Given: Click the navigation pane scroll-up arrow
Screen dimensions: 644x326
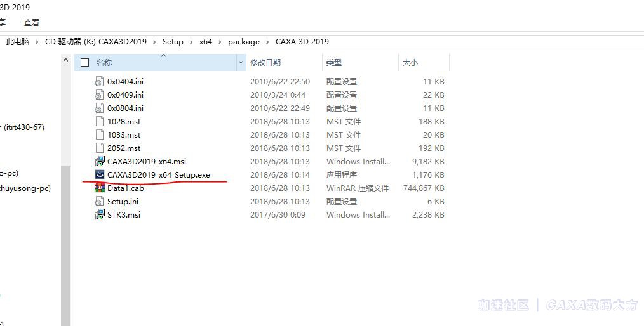Looking at the screenshot, I should pos(65,60).
